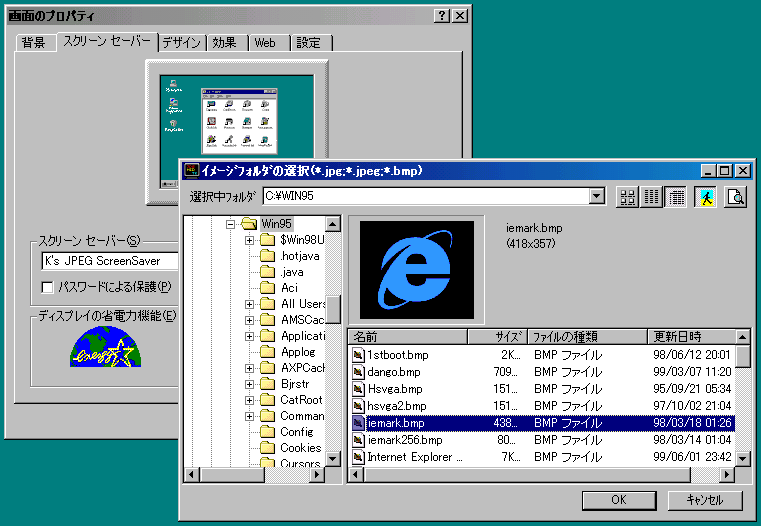
Task: Click the help question mark button
Action: point(441,16)
